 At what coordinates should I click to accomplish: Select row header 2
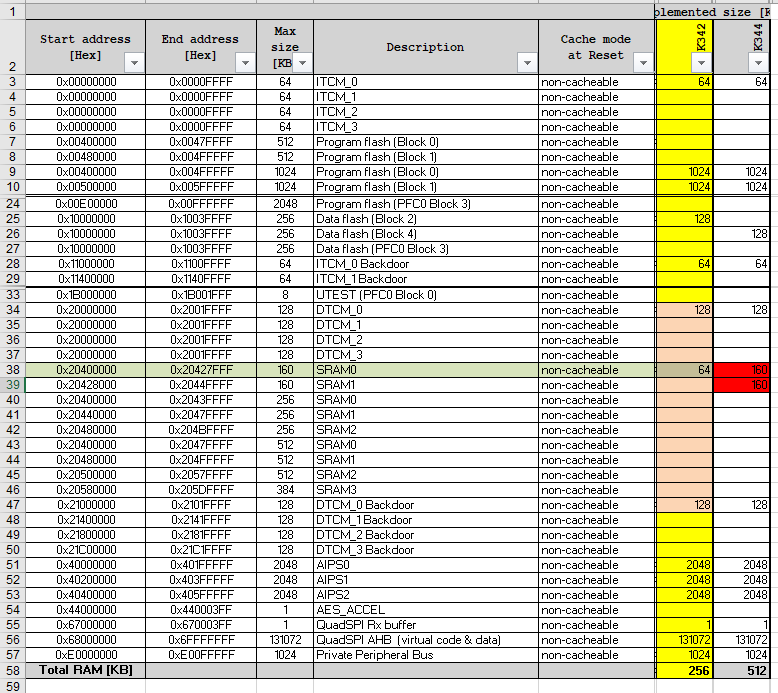coord(12,47)
